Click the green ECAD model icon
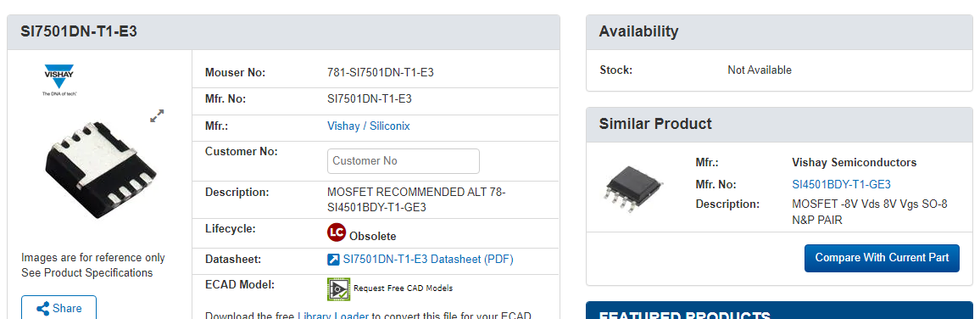 coord(339,289)
